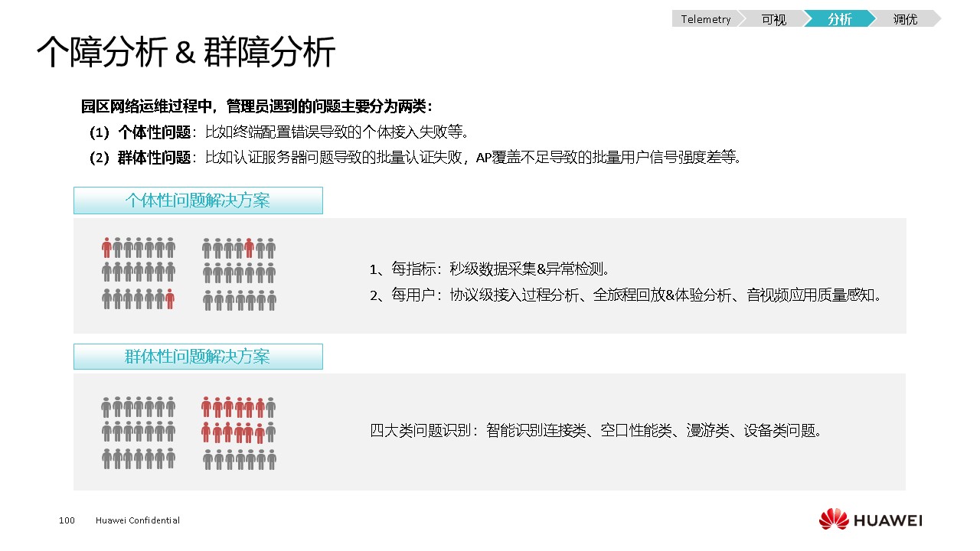
Task: Click the Huawei logo icon
Action: (x=834, y=520)
